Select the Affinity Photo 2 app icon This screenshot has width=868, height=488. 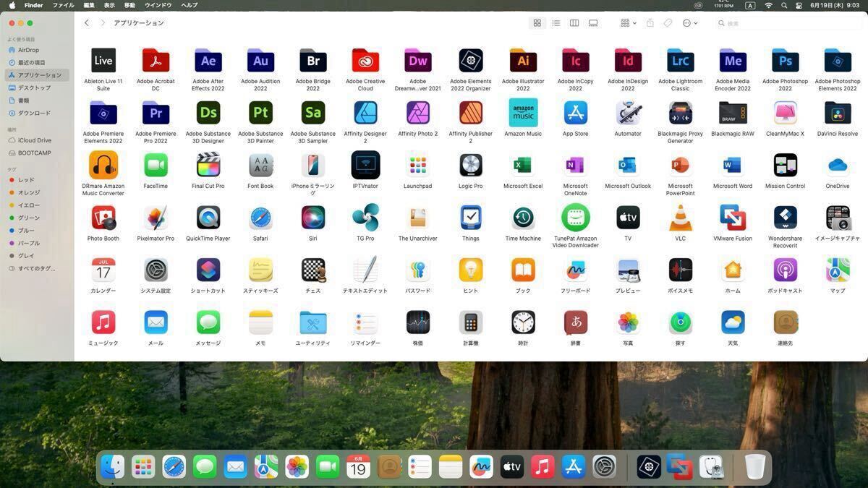pyautogui.click(x=418, y=113)
